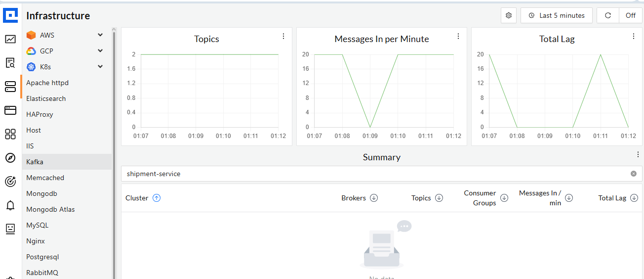Expand the GCP section chevron
The height and width of the screenshot is (279, 644).
click(100, 51)
